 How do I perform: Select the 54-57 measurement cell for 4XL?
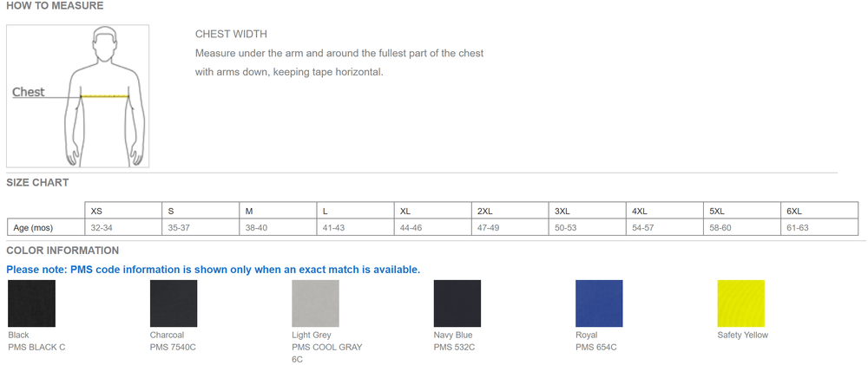click(x=643, y=227)
